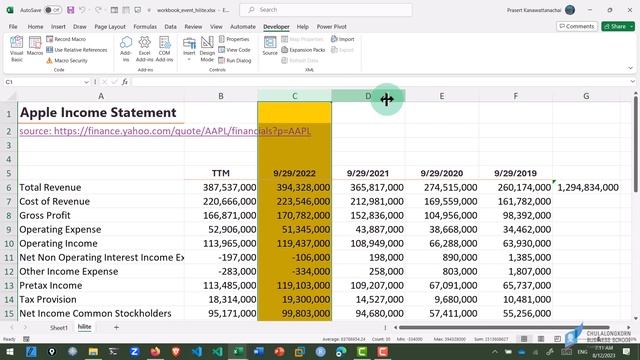Switch to the Insert ribbon tab
The image size is (640, 360).
58,27
